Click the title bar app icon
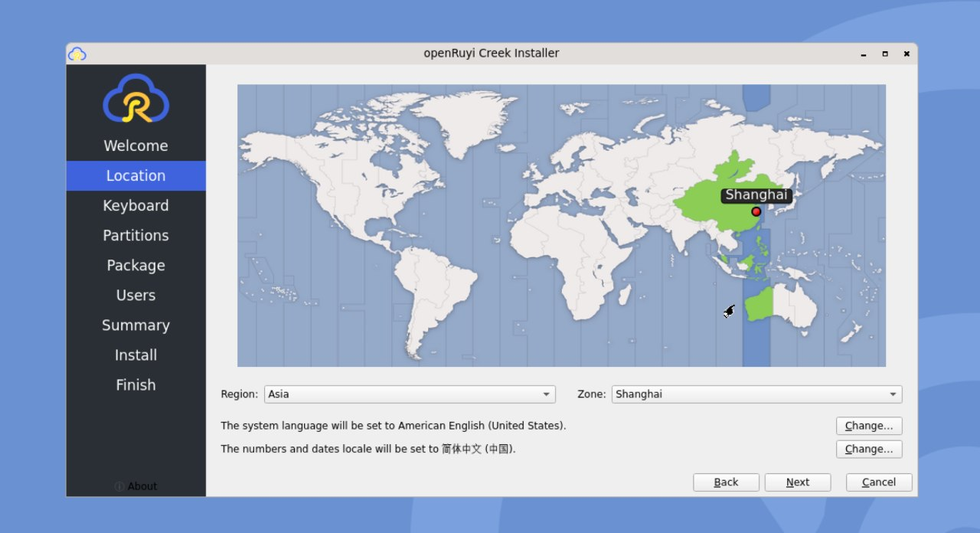Image resolution: width=980 pixels, height=533 pixels. pyautogui.click(x=77, y=54)
